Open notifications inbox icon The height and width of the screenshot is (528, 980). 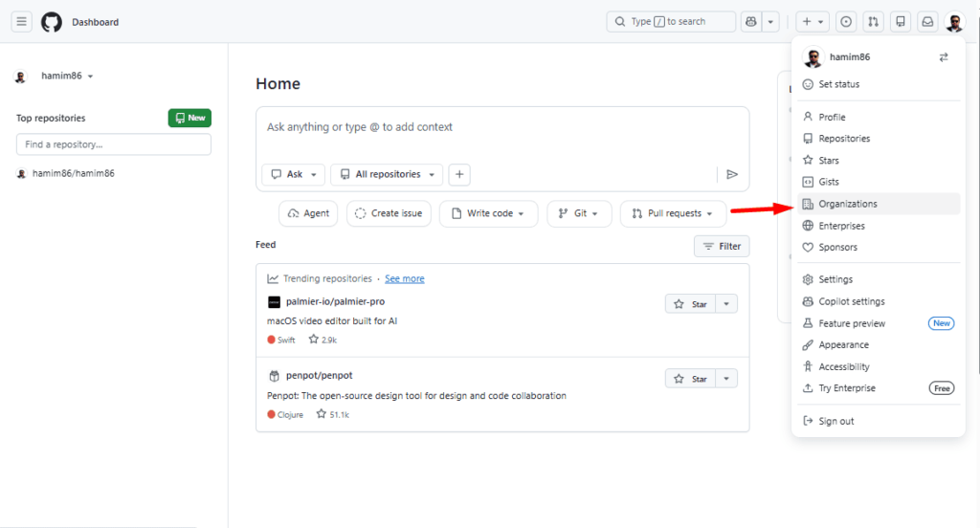pyautogui.click(x=927, y=22)
